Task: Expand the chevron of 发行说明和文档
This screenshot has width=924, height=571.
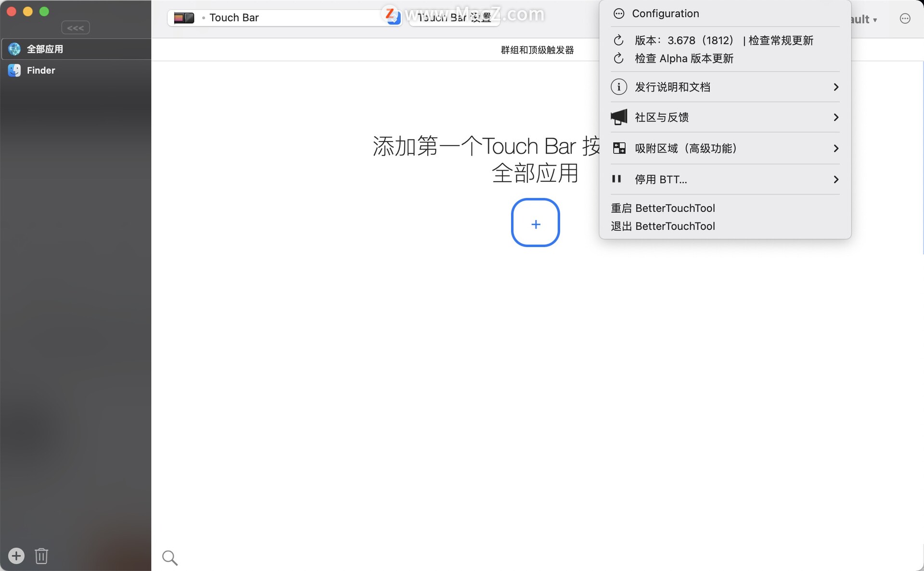Action: coord(836,87)
